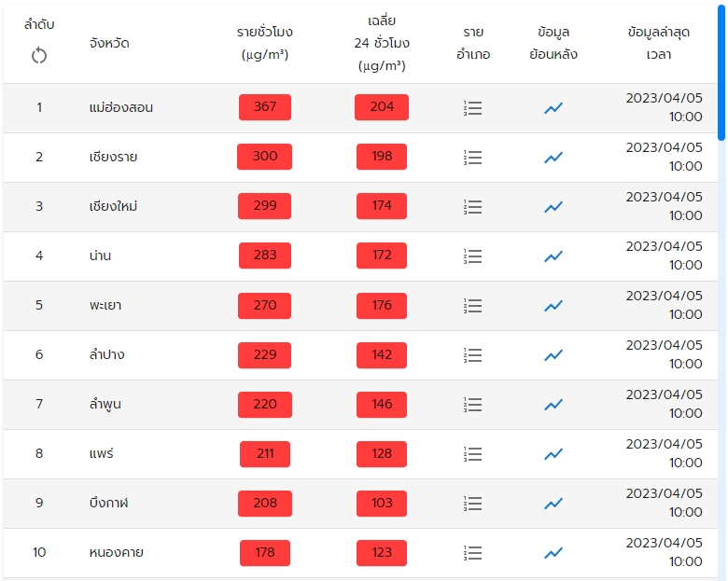Click the vertical scrollbar thumb
The width and height of the screenshot is (728, 581).
[721, 73]
